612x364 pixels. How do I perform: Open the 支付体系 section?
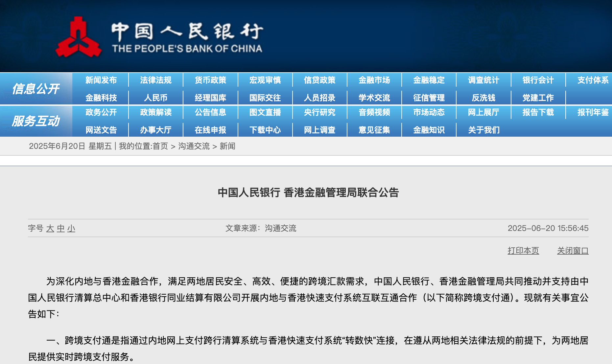[x=593, y=80]
